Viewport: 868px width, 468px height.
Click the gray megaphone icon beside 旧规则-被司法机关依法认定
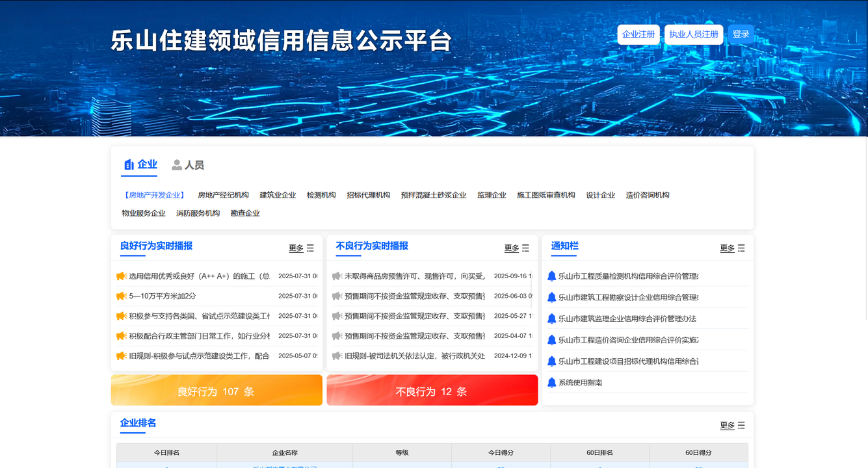tap(337, 356)
